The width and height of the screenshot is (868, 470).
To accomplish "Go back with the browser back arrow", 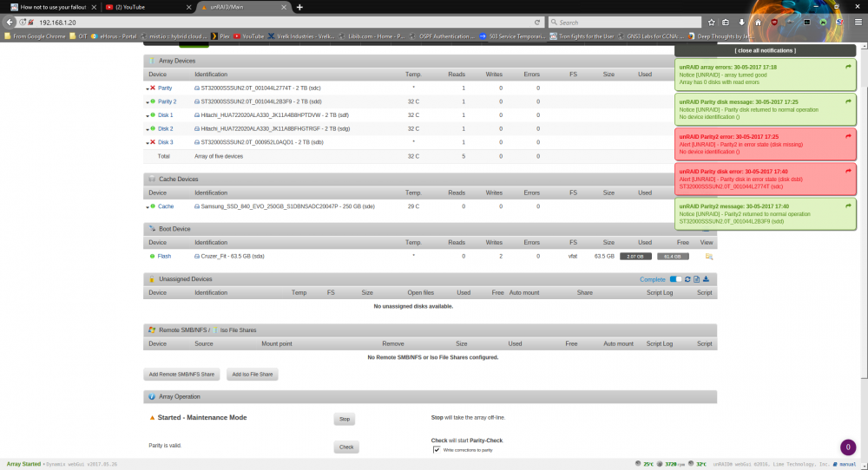I will 10,23.
